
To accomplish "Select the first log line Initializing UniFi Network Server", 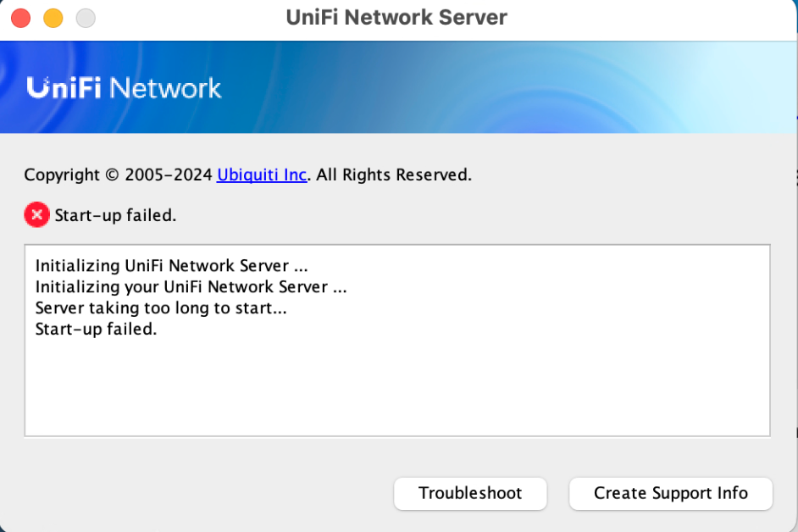I will (x=171, y=266).
